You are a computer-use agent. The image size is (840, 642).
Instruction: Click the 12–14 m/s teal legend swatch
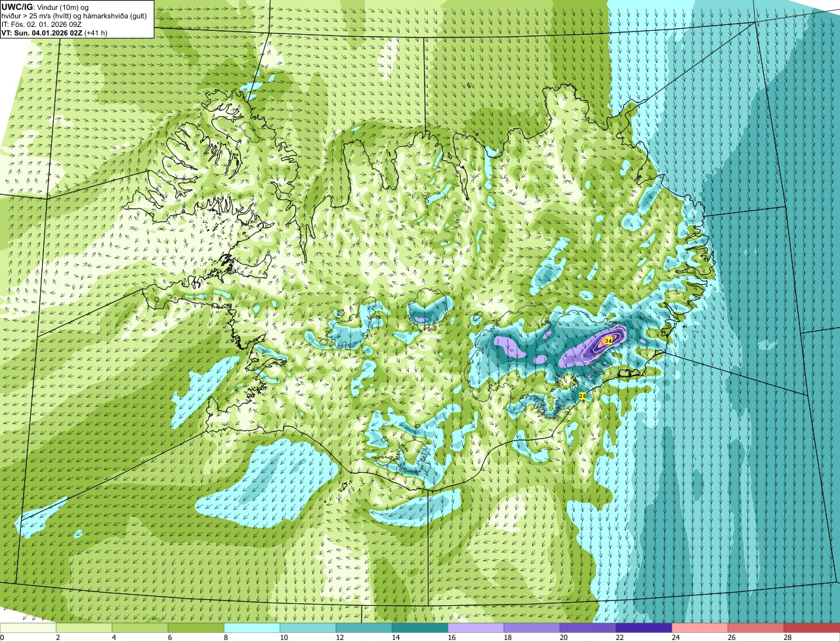364,628
